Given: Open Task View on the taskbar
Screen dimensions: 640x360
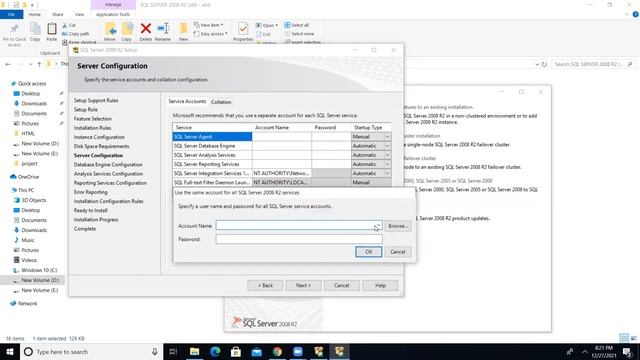Looking at the screenshot, I should (173, 351).
